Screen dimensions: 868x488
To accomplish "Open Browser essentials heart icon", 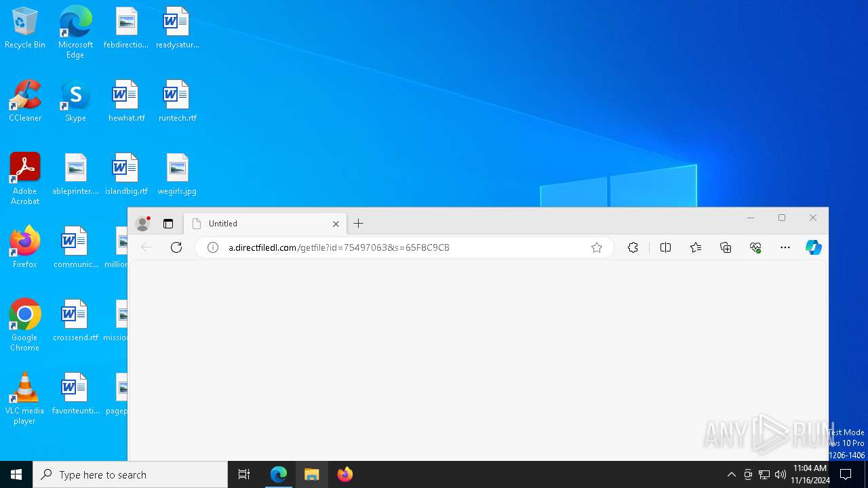I will pyautogui.click(x=755, y=247).
